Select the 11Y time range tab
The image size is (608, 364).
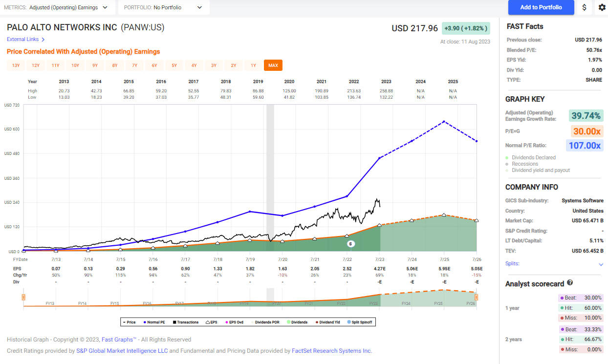coord(55,65)
